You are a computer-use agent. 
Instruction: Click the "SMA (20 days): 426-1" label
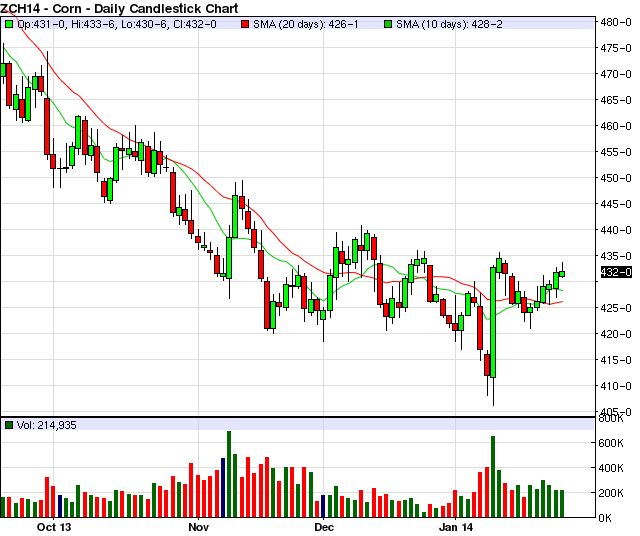tap(305, 24)
